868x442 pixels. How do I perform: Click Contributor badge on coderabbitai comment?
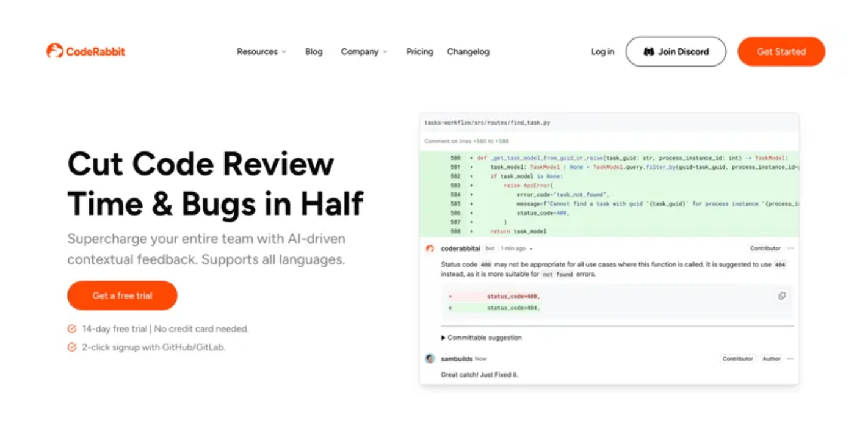(765, 248)
